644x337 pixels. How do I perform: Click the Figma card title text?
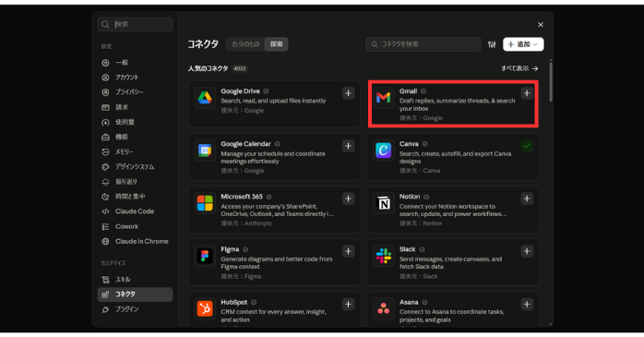coord(230,249)
